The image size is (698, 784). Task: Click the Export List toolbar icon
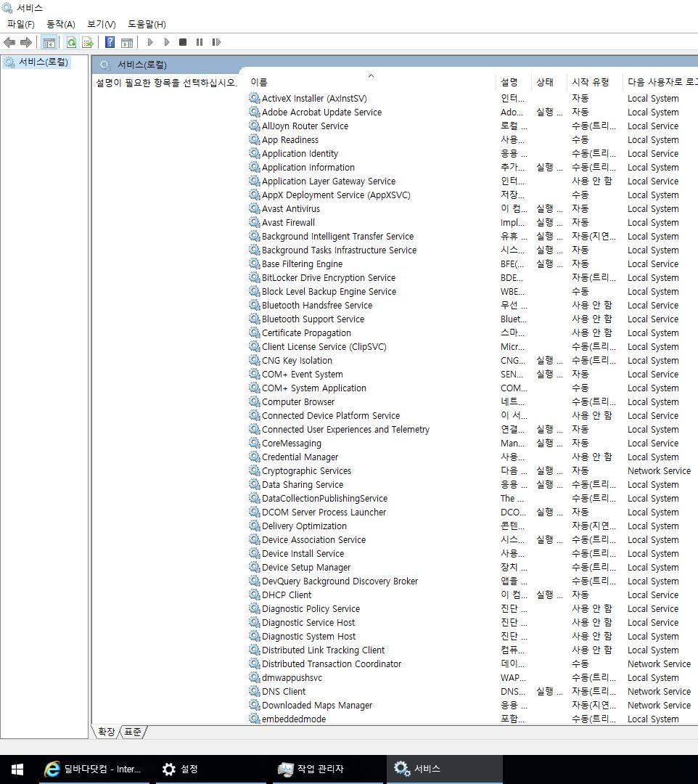88,43
